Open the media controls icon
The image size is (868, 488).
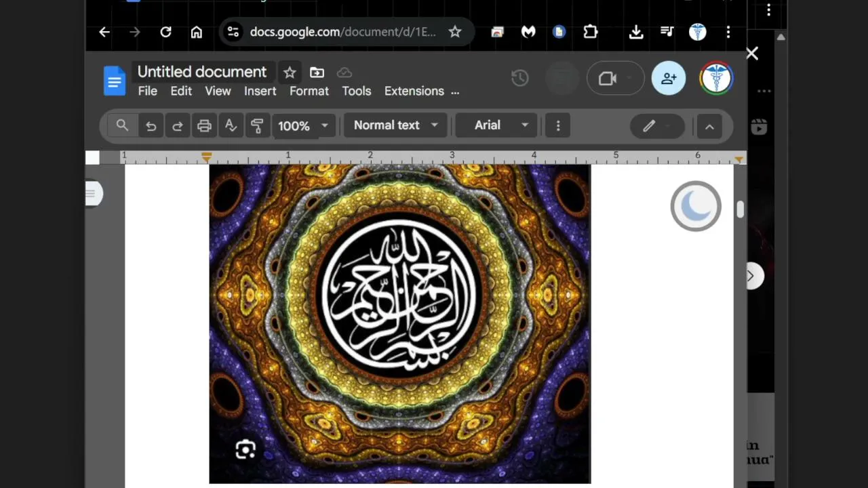667,32
